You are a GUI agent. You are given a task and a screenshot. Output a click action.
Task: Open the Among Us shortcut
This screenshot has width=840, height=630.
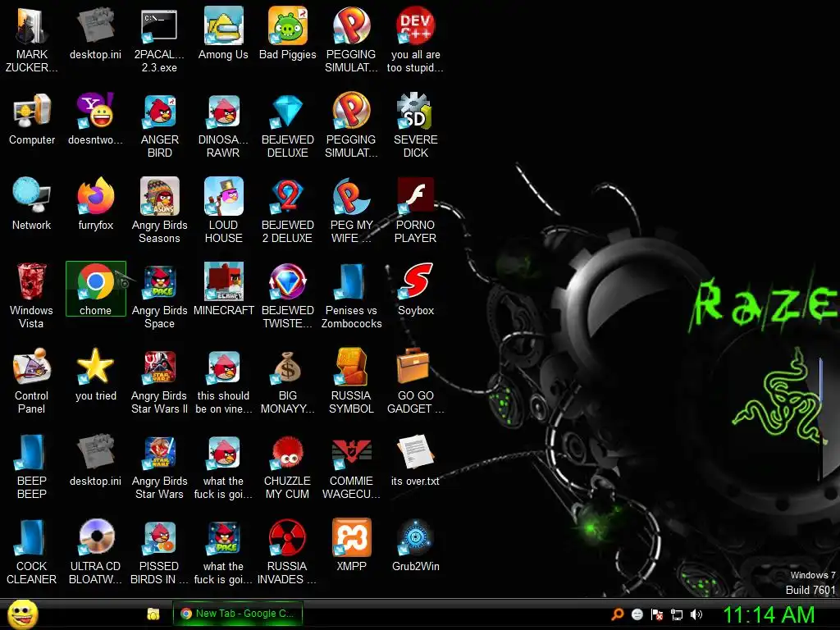click(223, 33)
